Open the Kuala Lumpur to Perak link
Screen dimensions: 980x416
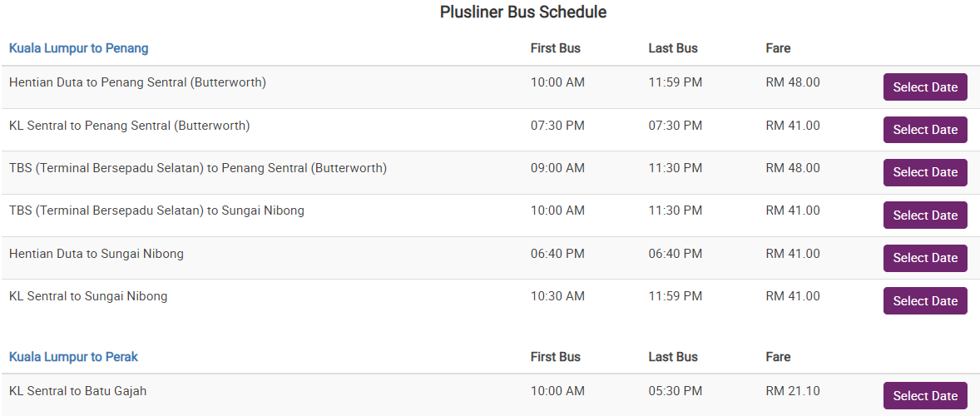pyautogui.click(x=73, y=357)
